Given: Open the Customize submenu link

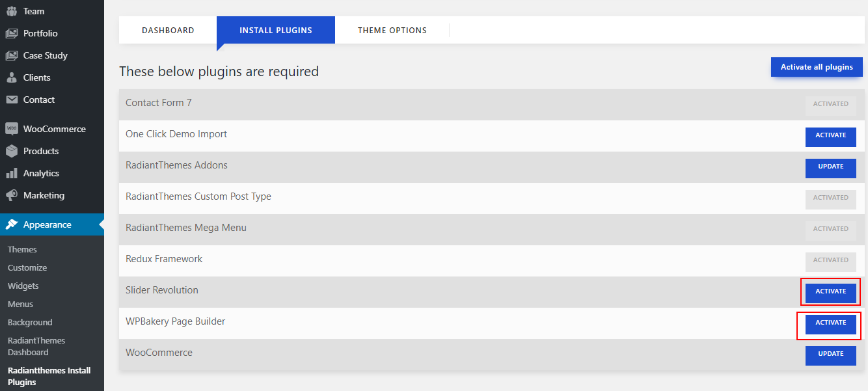Looking at the screenshot, I should [x=27, y=267].
